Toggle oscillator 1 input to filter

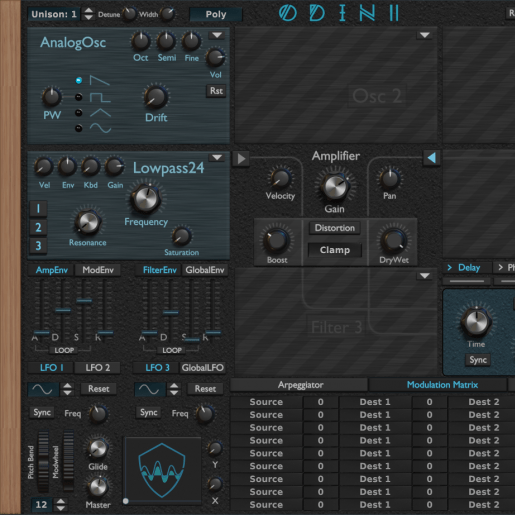[x=38, y=209]
